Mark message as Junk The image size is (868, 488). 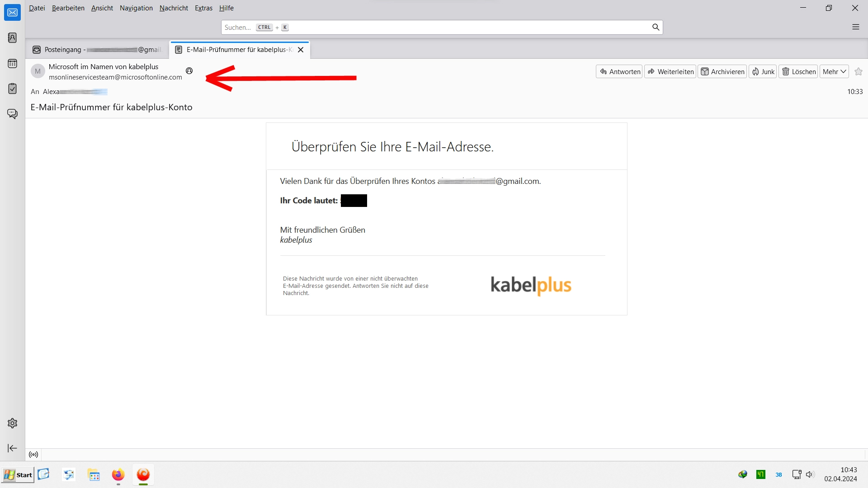(x=763, y=71)
